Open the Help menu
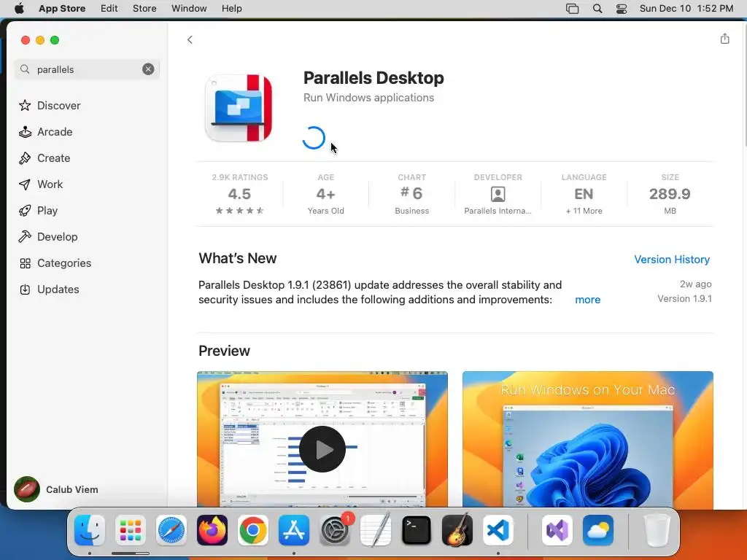The height and width of the screenshot is (560, 747). click(231, 9)
